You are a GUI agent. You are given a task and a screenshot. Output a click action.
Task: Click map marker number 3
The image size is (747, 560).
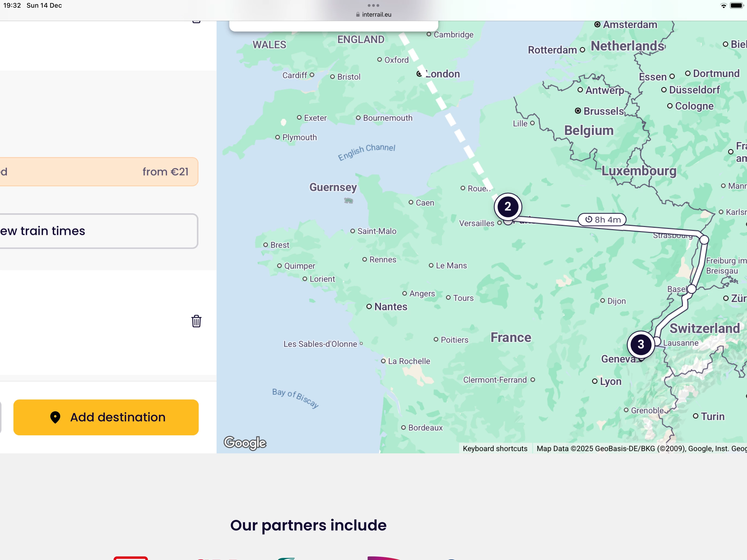(641, 345)
